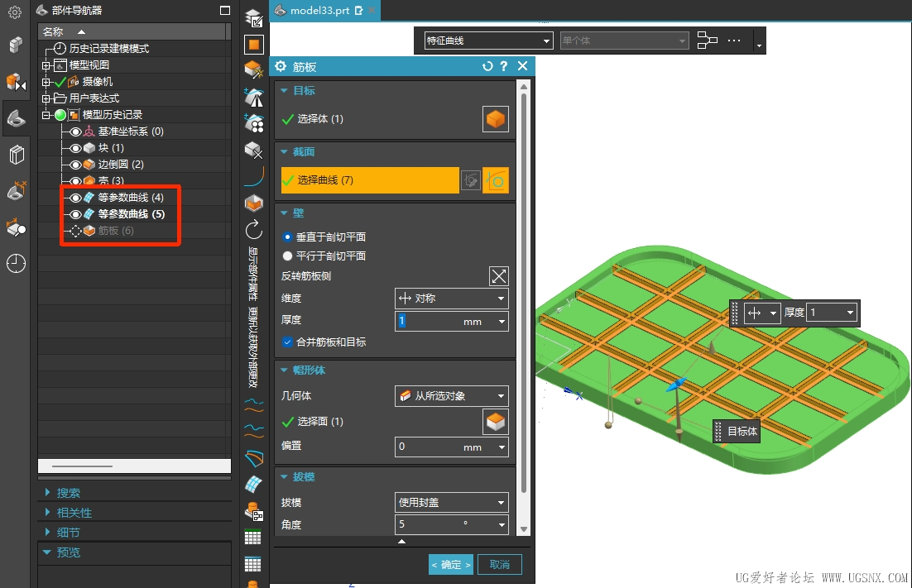
Task: Hide Isoparametric Curve (5) feature
Action: pyautogui.click(x=75, y=214)
